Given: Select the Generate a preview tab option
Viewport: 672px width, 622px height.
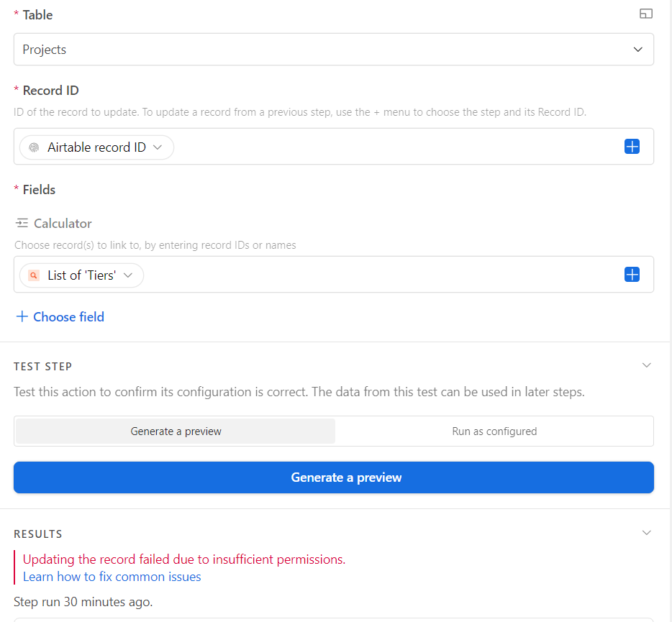Looking at the screenshot, I should [176, 431].
